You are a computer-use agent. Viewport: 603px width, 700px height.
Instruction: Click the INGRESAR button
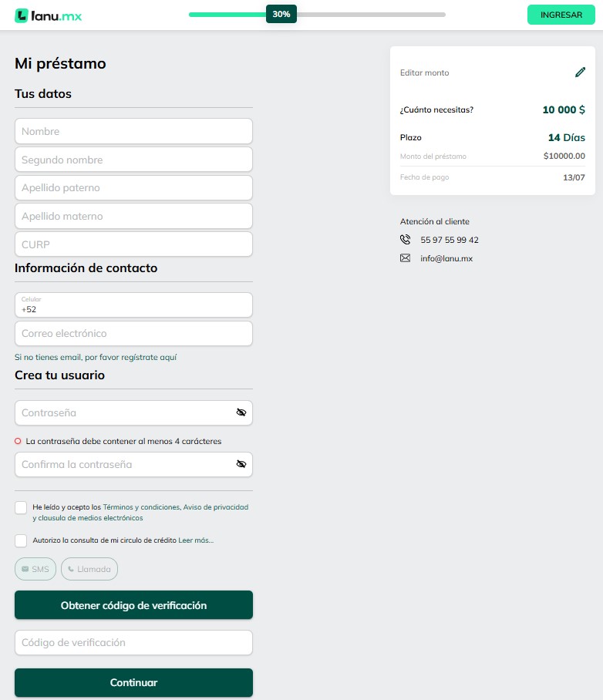561,15
